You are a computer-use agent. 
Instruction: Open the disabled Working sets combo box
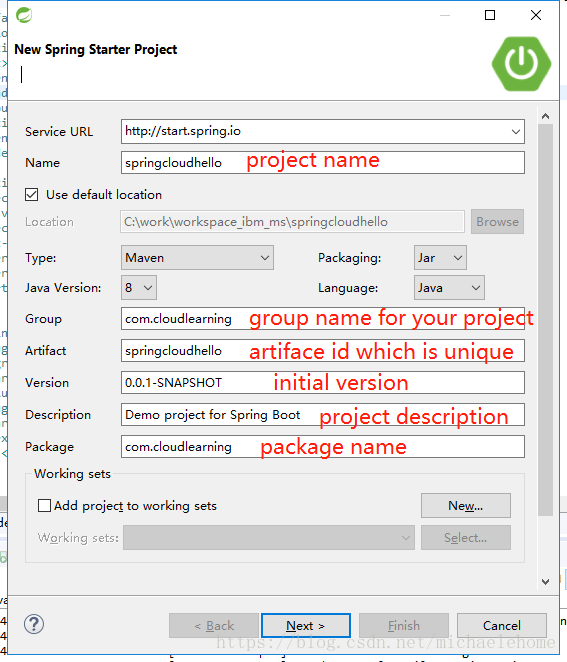point(269,537)
